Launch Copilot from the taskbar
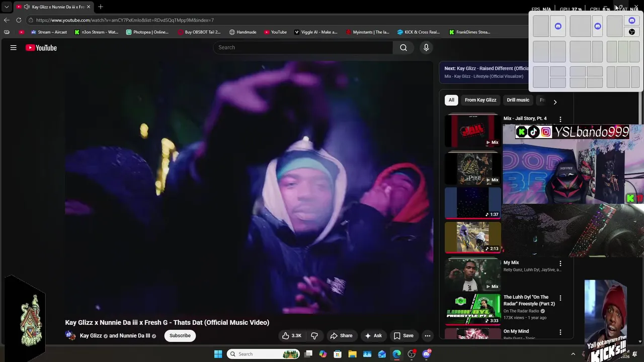This screenshot has width=644, height=362. [x=323, y=354]
